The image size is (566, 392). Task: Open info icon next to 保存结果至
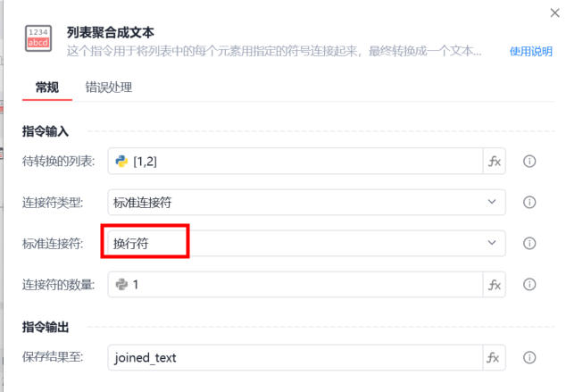pos(529,358)
